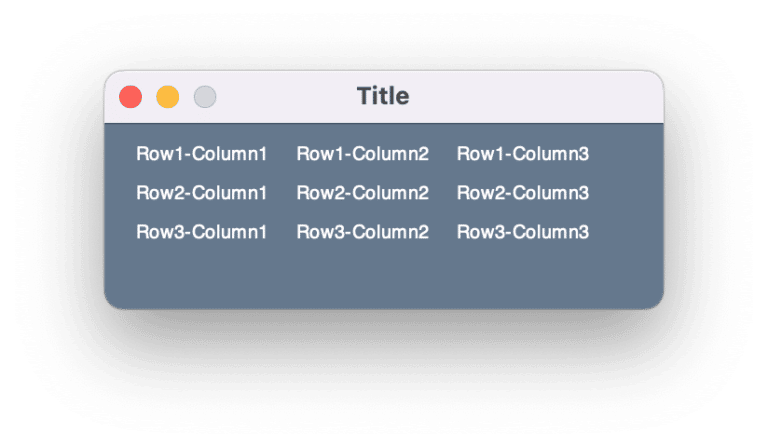Image resolution: width=768 pixels, height=447 pixels.
Task: Click empty panel space right of Row1-Column3
Action: (x=627, y=154)
